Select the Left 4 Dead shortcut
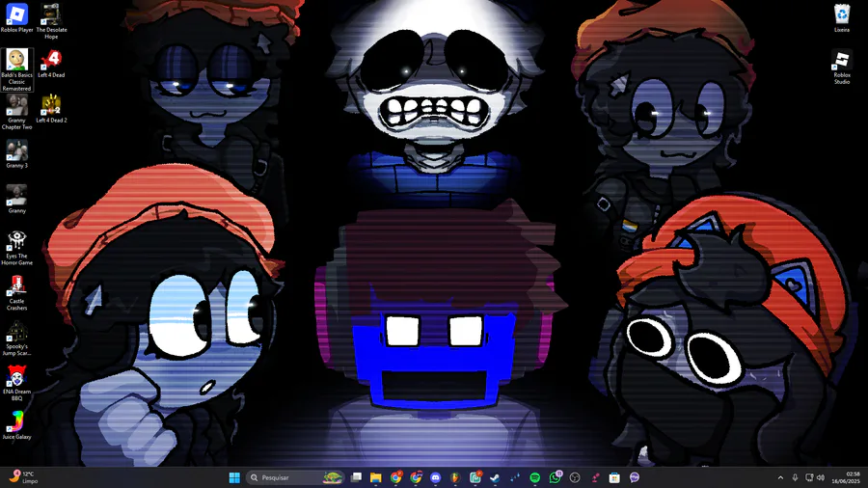This screenshot has width=868, height=488. point(51,64)
